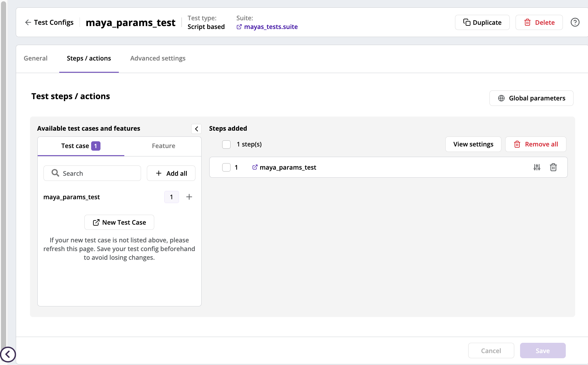
Task: Click the step count field showing 1
Action: click(x=171, y=197)
